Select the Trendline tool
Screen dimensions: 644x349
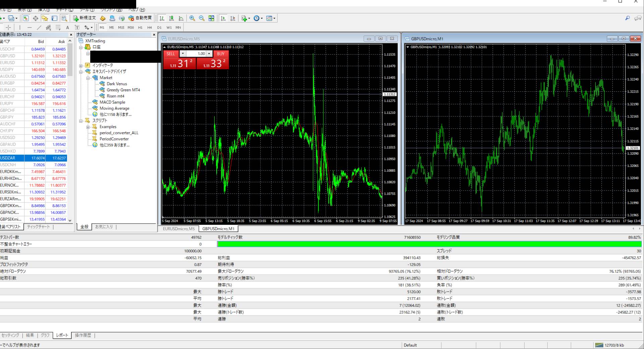click(39, 28)
